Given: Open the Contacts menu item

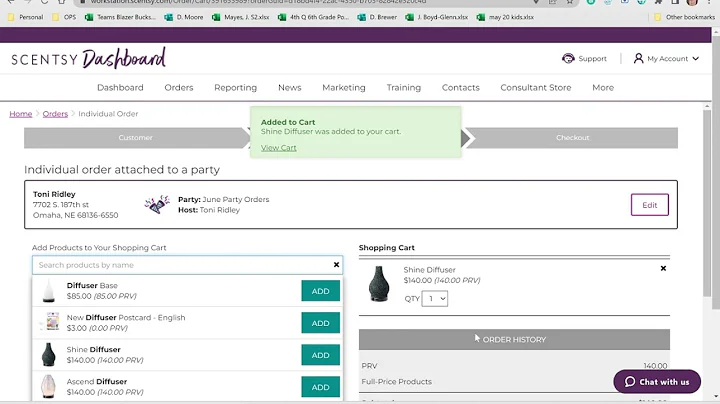Looking at the screenshot, I should [x=461, y=87].
